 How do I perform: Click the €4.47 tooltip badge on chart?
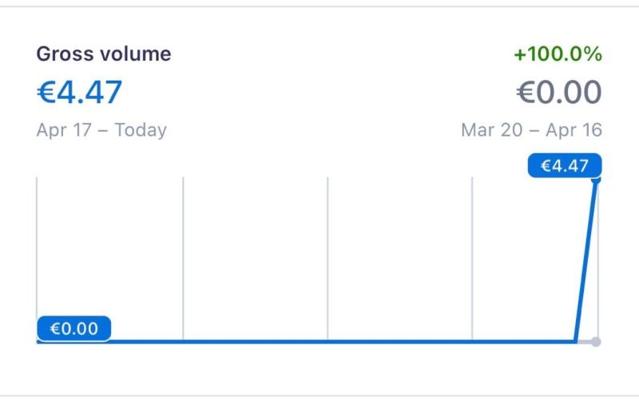click(564, 166)
